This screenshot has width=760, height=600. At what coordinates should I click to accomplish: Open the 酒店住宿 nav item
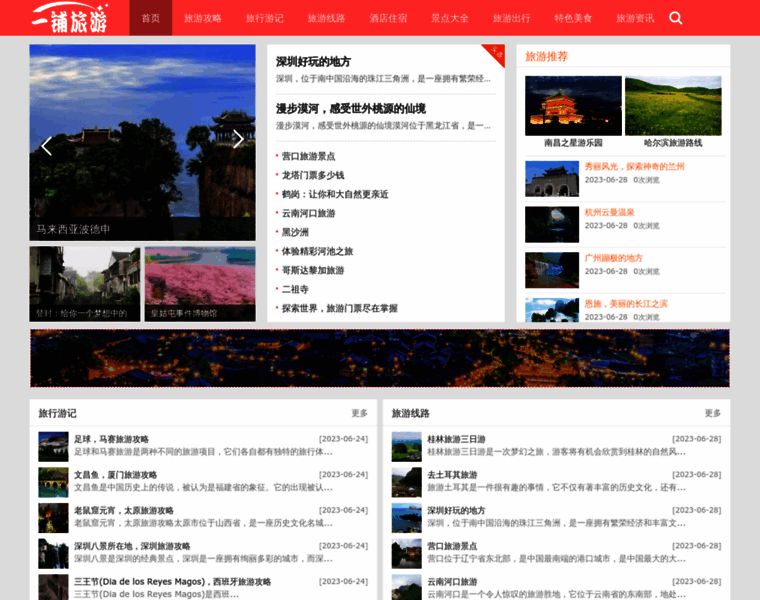pyautogui.click(x=388, y=18)
